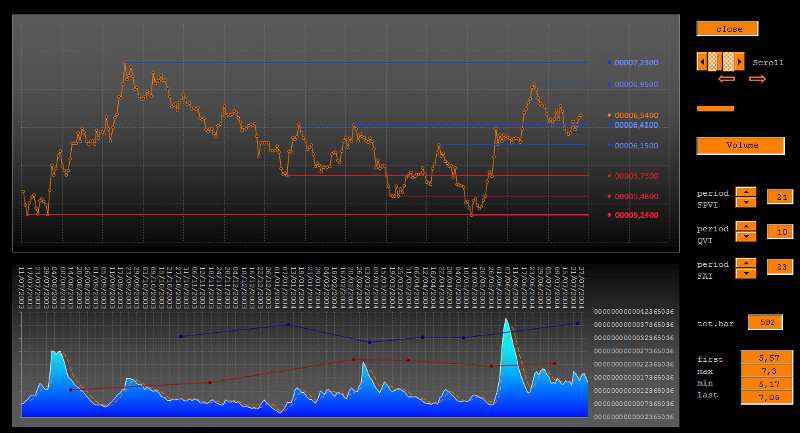The image size is (800, 433).
Task: Click the close button
Action: (729, 29)
